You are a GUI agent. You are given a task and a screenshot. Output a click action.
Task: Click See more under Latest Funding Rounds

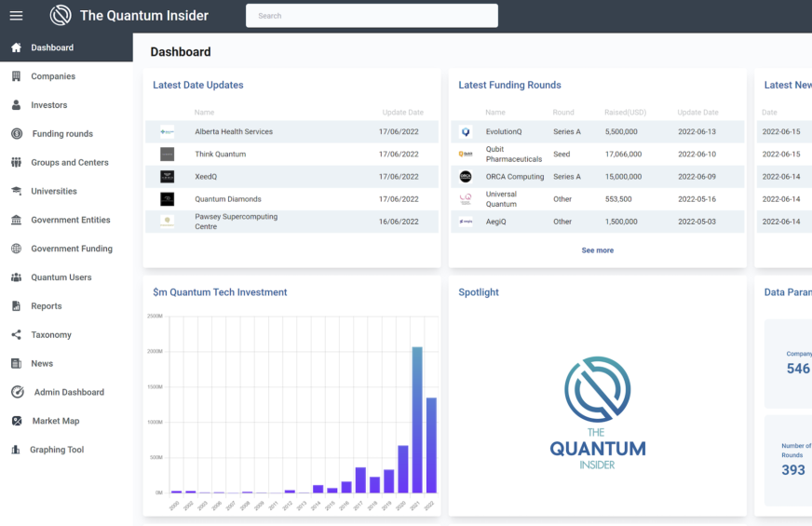coord(597,250)
